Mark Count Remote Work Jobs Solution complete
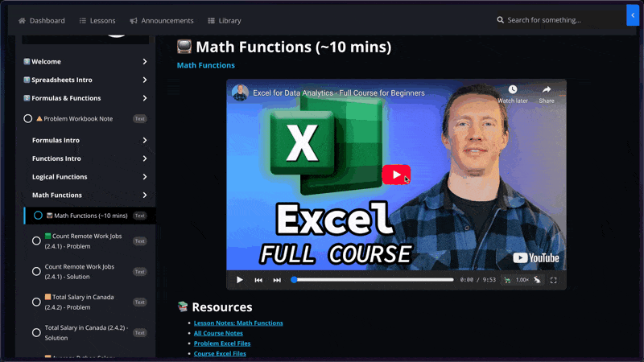Viewport: 644px width, 362px height. pos(36,271)
